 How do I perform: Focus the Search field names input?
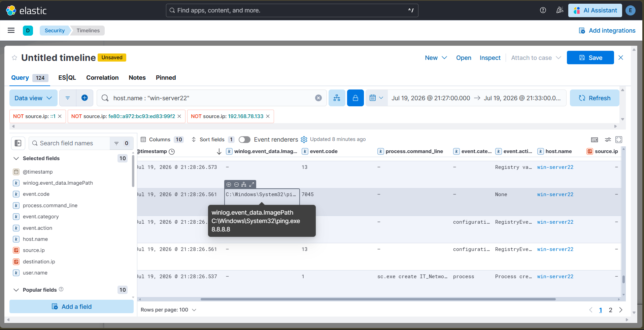(69, 143)
